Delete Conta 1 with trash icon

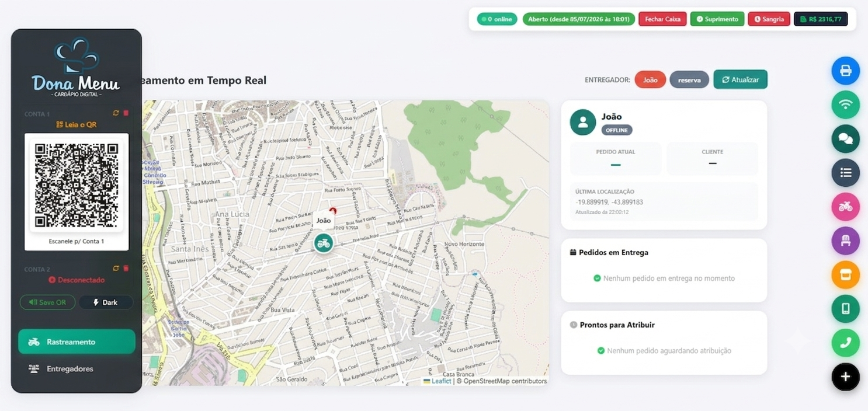point(126,113)
